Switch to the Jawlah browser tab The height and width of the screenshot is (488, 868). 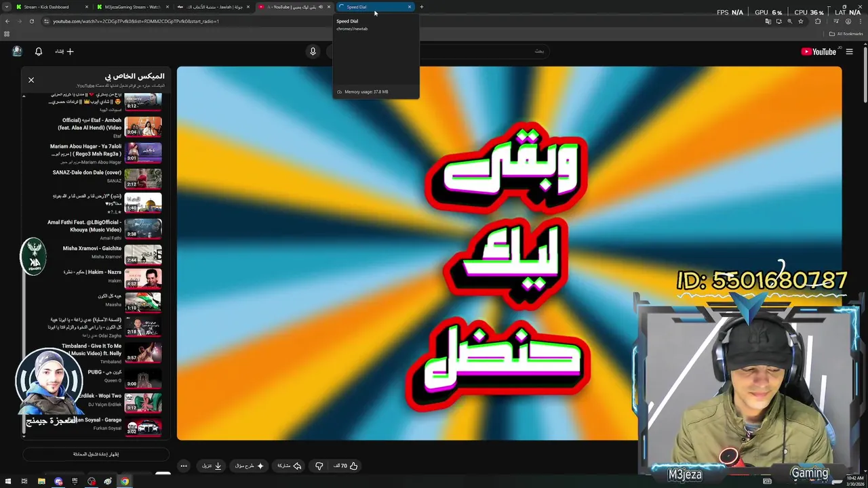[213, 7]
